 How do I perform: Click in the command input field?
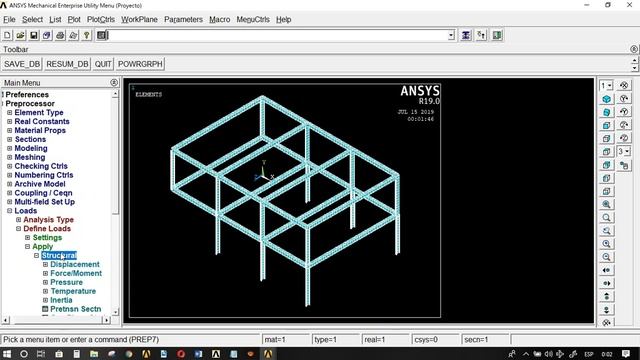(278, 36)
